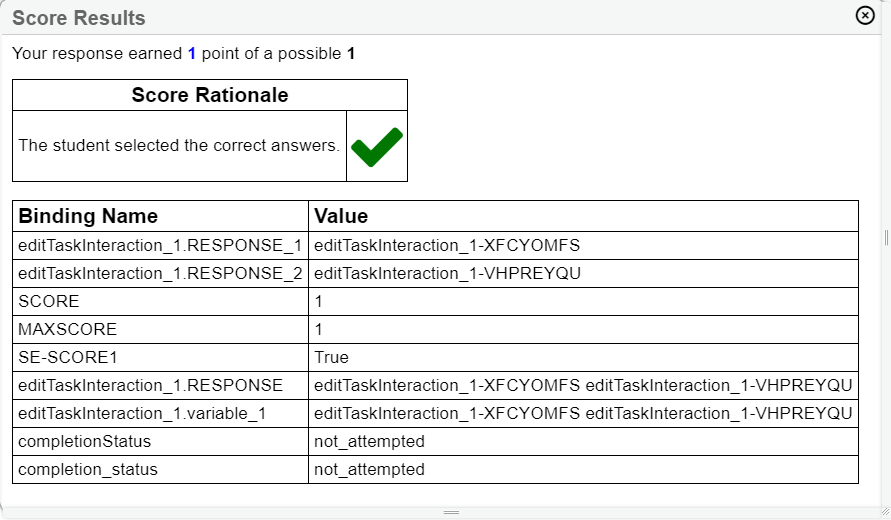
Task: Click the bottom-right corner resize grip
Action: point(885,513)
